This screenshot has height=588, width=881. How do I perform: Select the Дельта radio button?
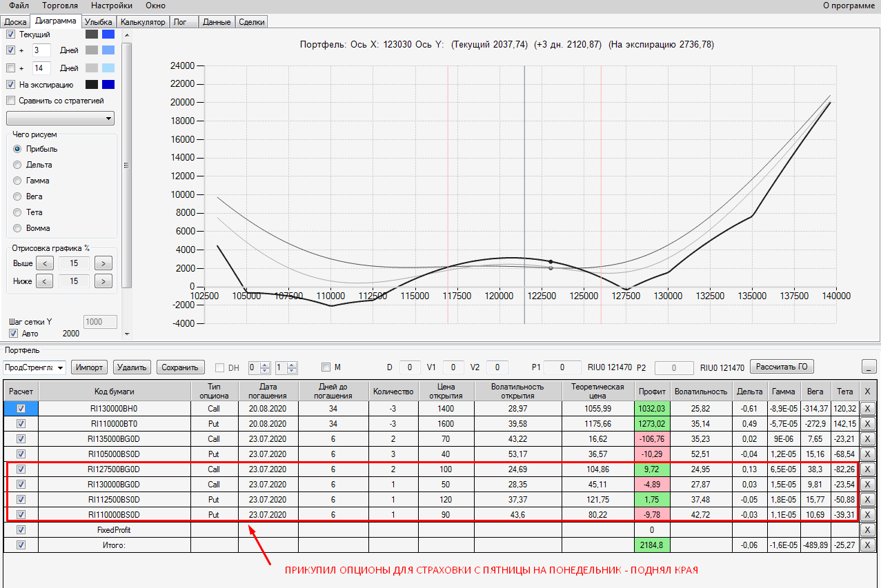pyautogui.click(x=17, y=165)
